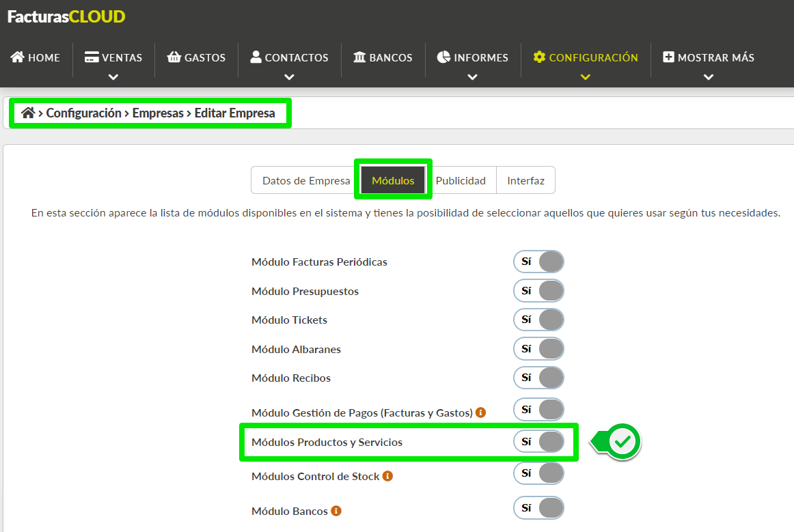
Task: Toggle Módulo Bancos switch
Action: 538,507
